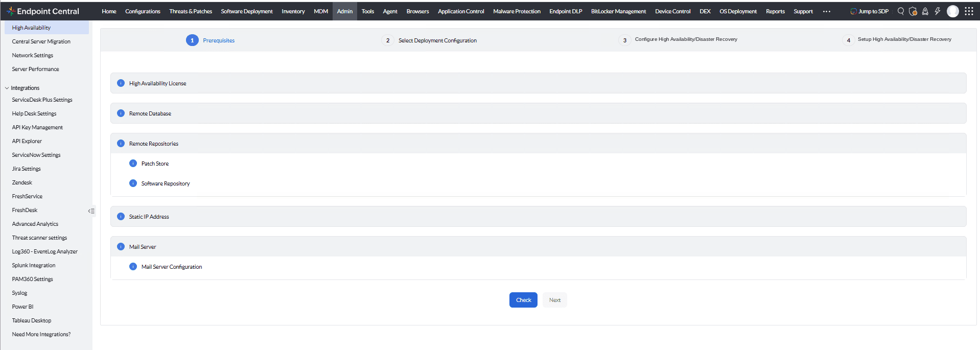Expand the High Availability License section
This screenshot has height=350, width=980.
tap(538, 83)
